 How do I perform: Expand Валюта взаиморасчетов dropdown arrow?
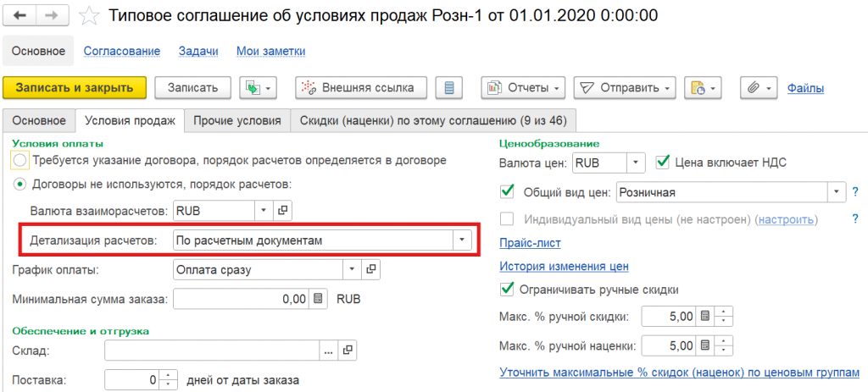(x=264, y=210)
